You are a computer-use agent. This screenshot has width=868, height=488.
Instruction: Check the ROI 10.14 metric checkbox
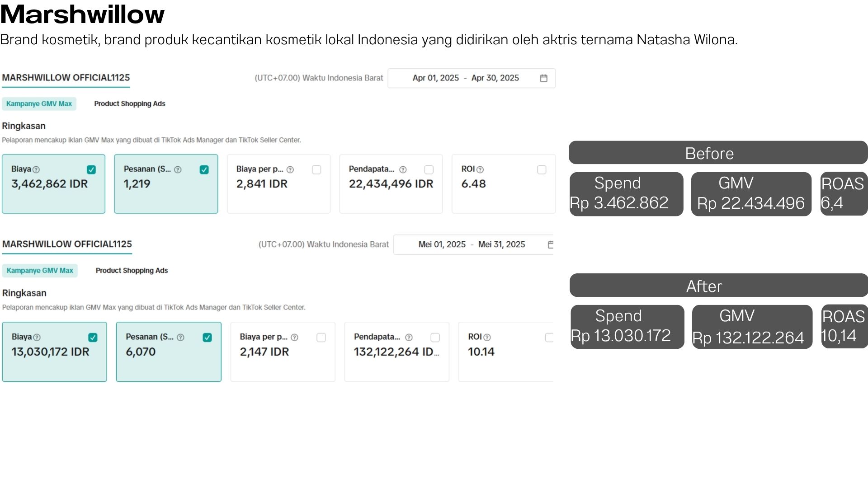point(549,337)
